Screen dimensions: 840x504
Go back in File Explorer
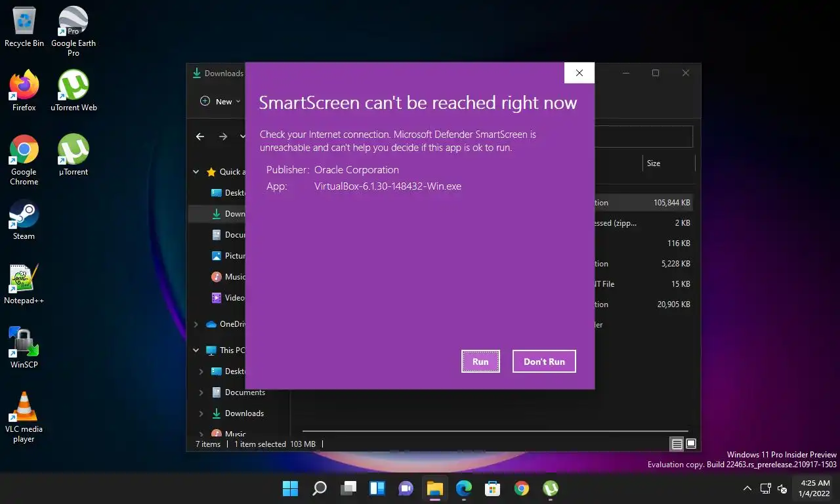click(x=200, y=136)
